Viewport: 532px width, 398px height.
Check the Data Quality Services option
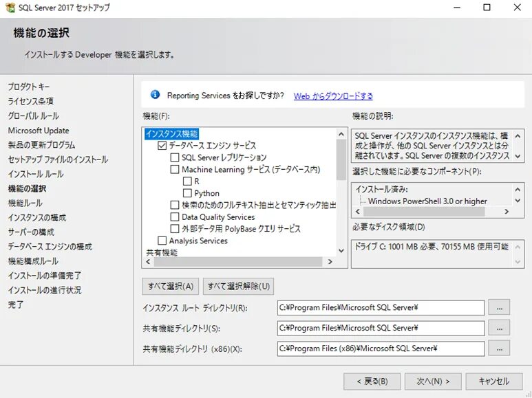(x=174, y=217)
